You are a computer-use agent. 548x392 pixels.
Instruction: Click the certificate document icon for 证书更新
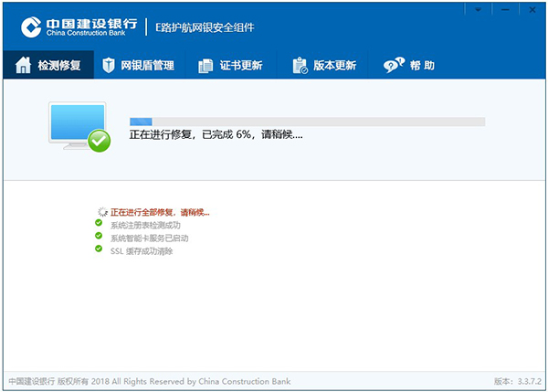(x=205, y=66)
